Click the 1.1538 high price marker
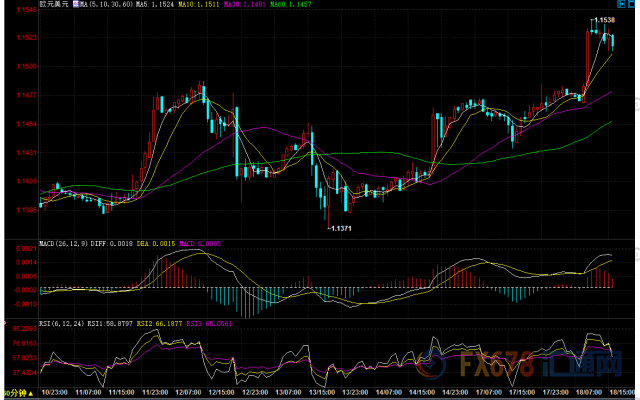This screenshot has height=400, width=640. point(604,20)
